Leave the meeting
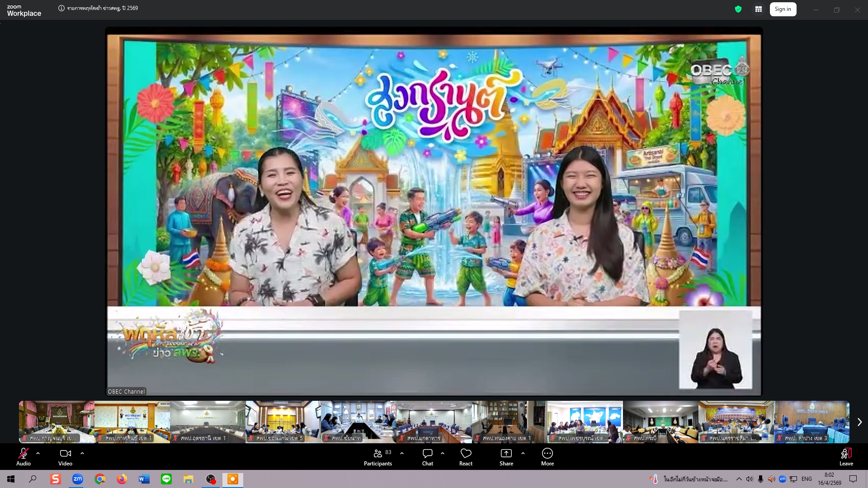This screenshot has height=488, width=868. (x=846, y=456)
